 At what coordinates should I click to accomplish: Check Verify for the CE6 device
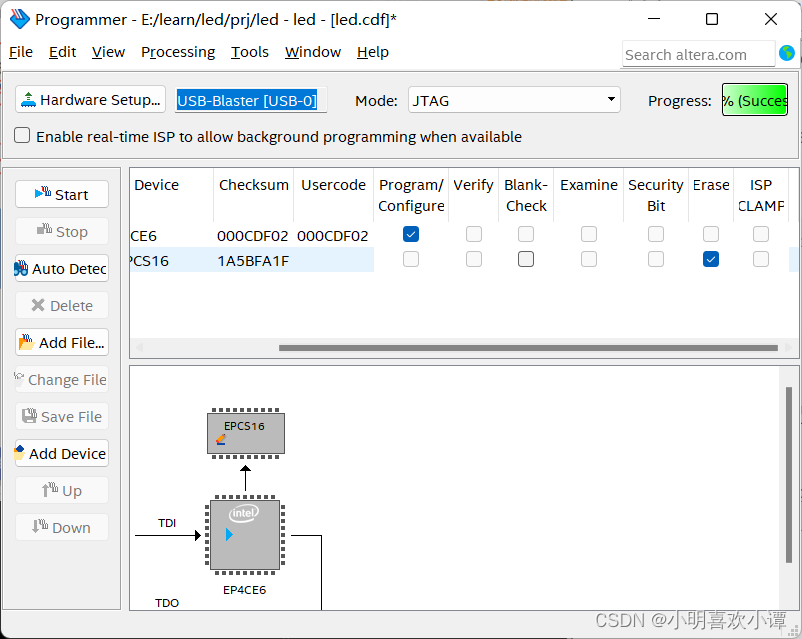(x=474, y=234)
